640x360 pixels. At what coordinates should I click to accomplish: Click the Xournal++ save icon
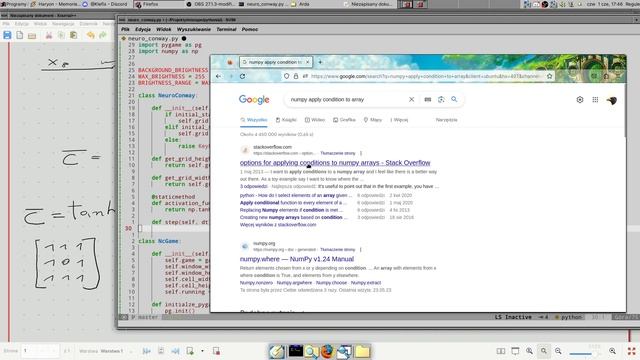point(7,36)
